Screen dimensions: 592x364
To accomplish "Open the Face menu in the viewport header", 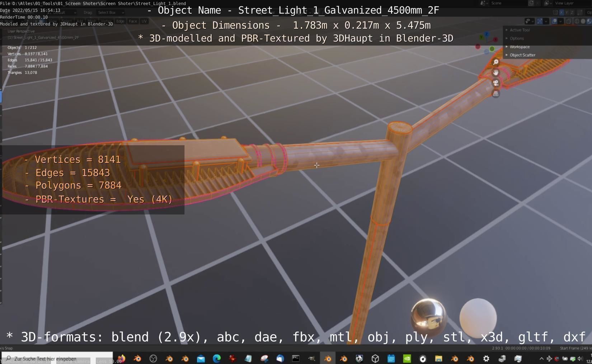I will pos(133,21).
